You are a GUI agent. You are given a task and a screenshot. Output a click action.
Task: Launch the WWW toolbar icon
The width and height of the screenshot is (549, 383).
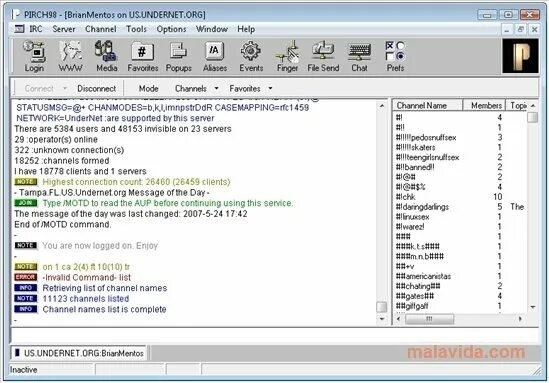[70, 56]
